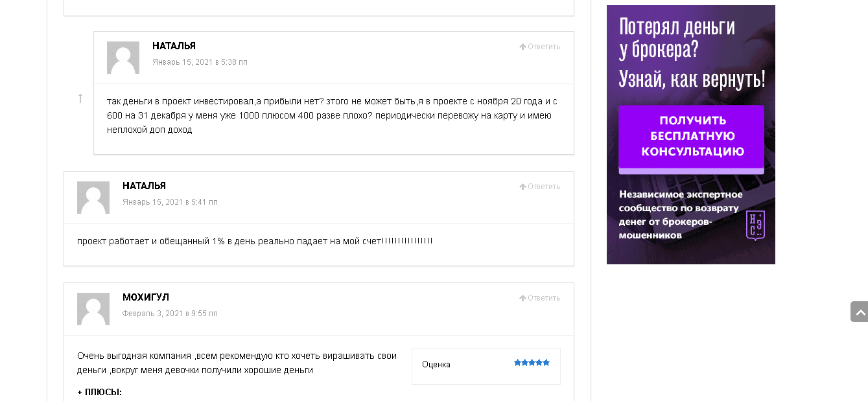Click the Февраль 3, 2021 comment date
The width and height of the screenshot is (868, 401).
170,314
